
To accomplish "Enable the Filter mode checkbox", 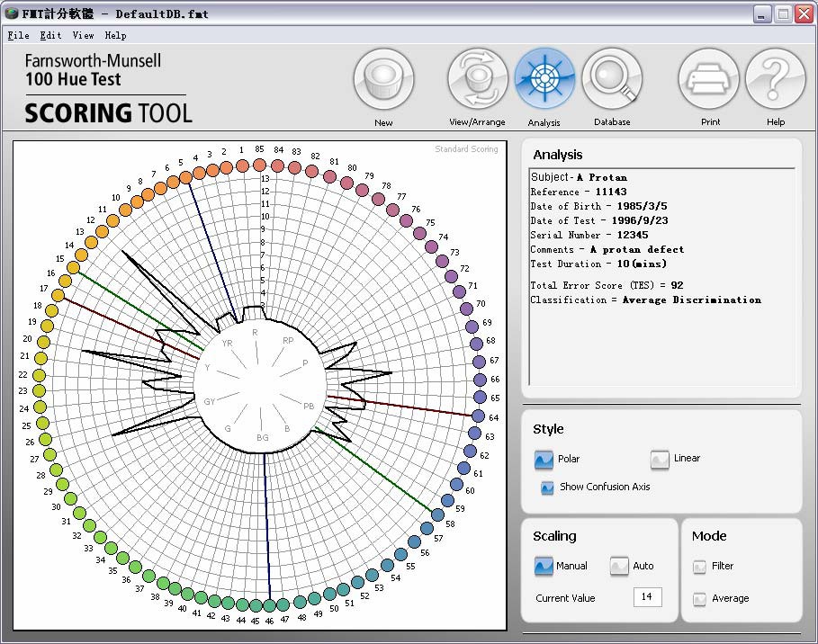I will click(699, 567).
